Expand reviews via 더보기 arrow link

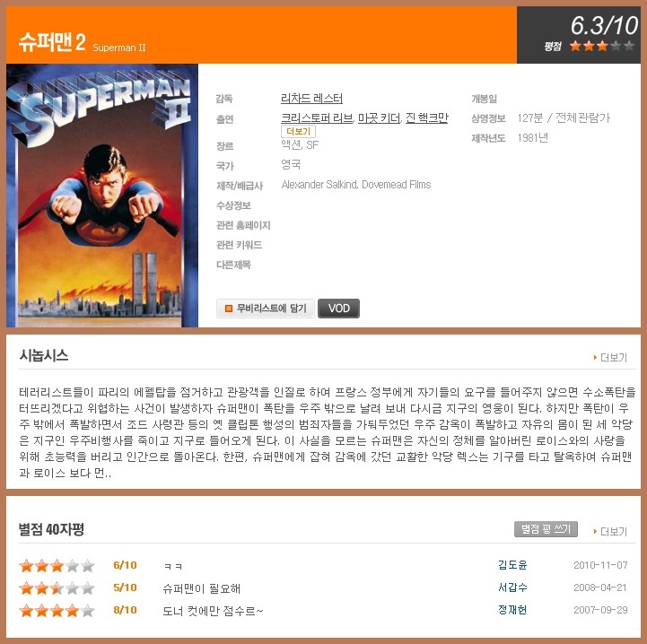click(610, 531)
